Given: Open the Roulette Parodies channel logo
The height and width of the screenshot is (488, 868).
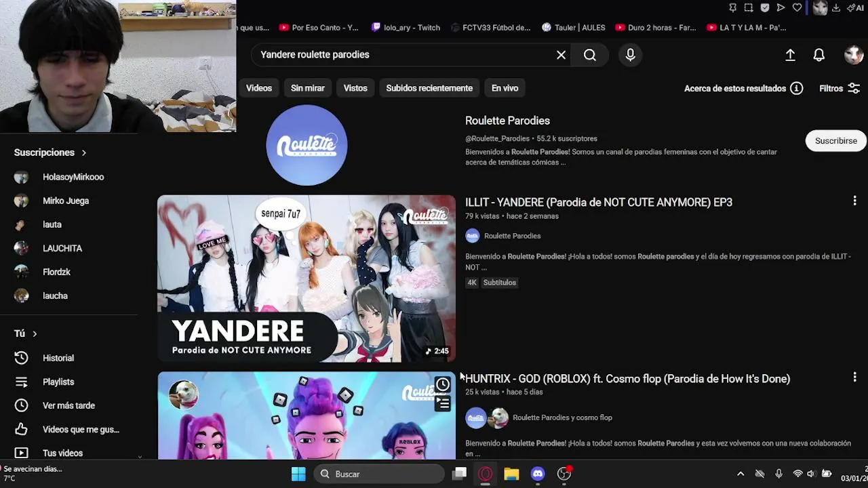Looking at the screenshot, I should pyautogui.click(x=307, y=145).
